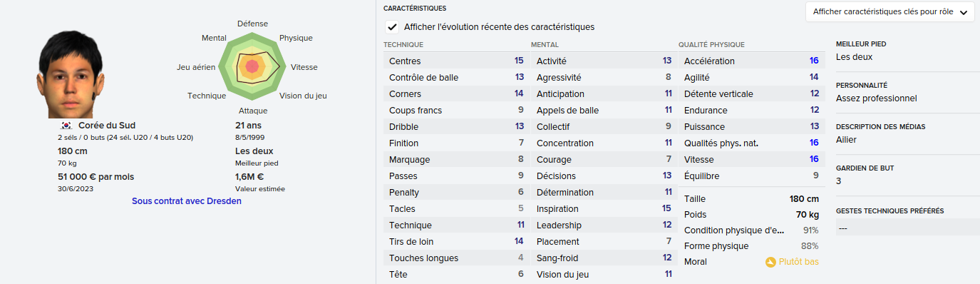Screen dimensions: 980x284
Task: Click the checkmark in the évolution checkbox
Action: pyautogui.click(x=392, y=27)
